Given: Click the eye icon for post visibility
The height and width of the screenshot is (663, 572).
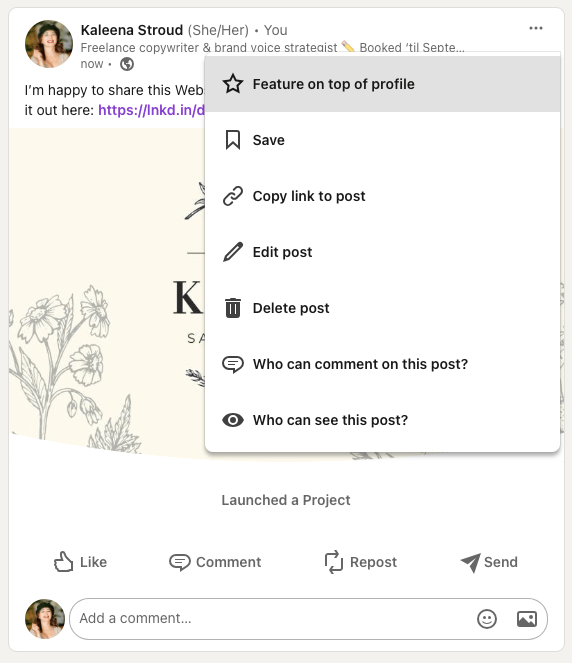Looking at the screenshot, I should (x=233, y=420).
